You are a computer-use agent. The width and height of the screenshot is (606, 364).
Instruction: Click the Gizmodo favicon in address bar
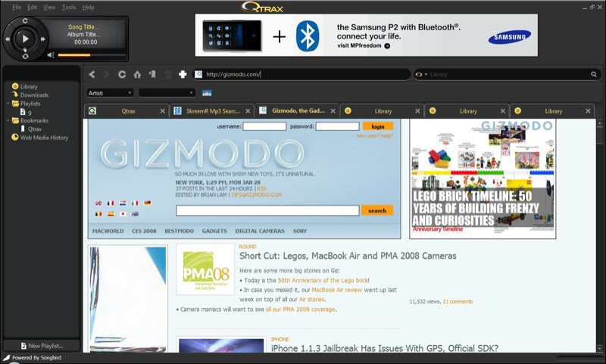point(198,74)
